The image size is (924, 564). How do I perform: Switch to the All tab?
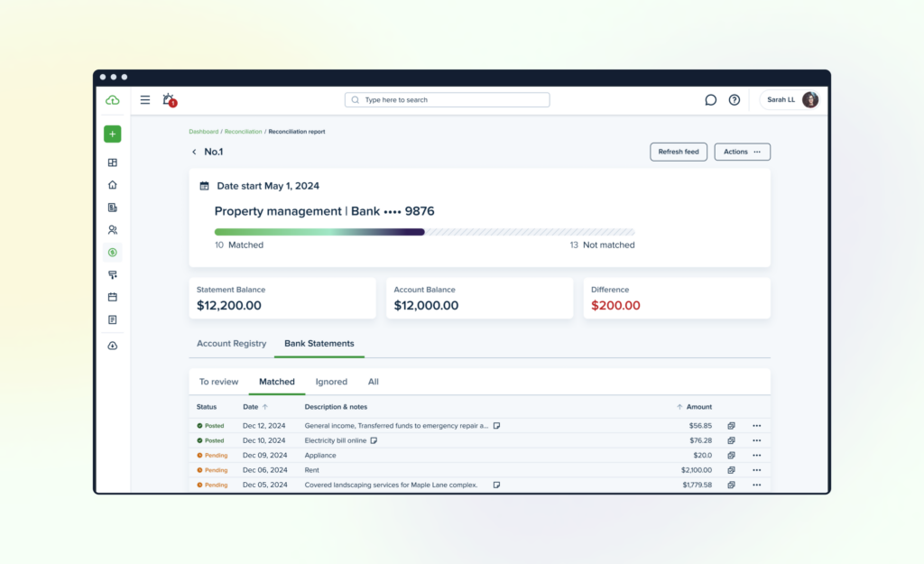(373, 382)
